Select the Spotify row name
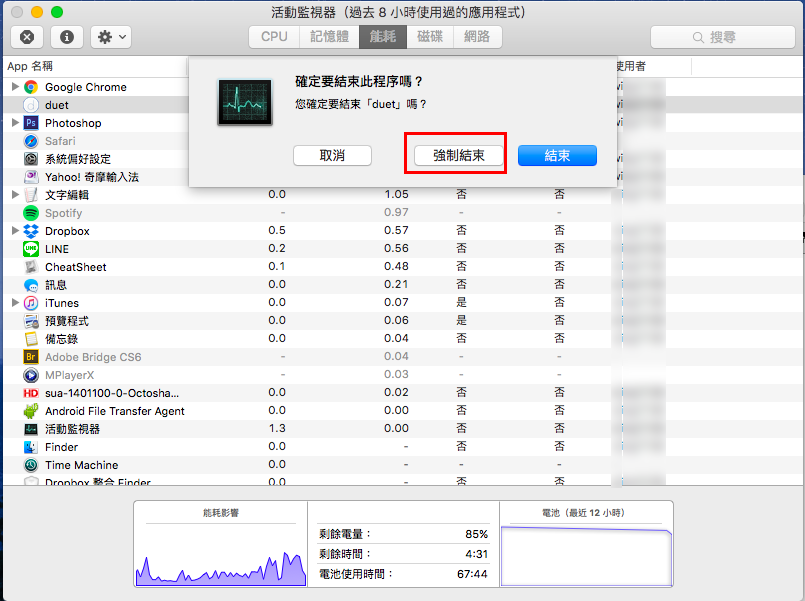805x601 pixels. [63, 213]
